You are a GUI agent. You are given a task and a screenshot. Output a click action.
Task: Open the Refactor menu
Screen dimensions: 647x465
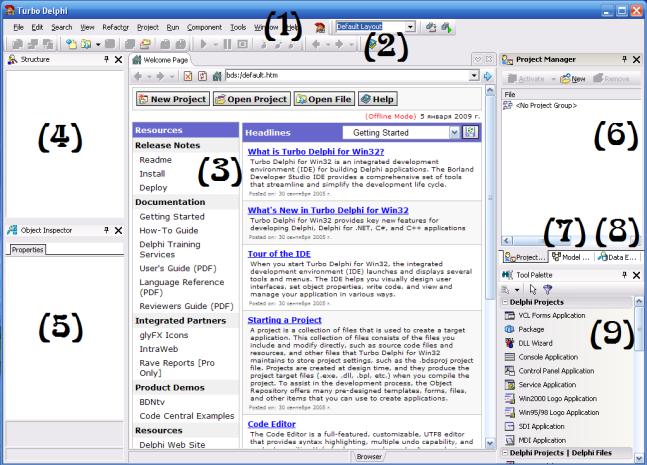[116, 27]
